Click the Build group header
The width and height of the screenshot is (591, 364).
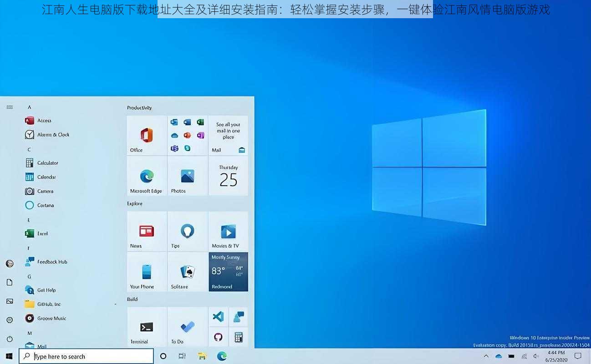(132, 299)
